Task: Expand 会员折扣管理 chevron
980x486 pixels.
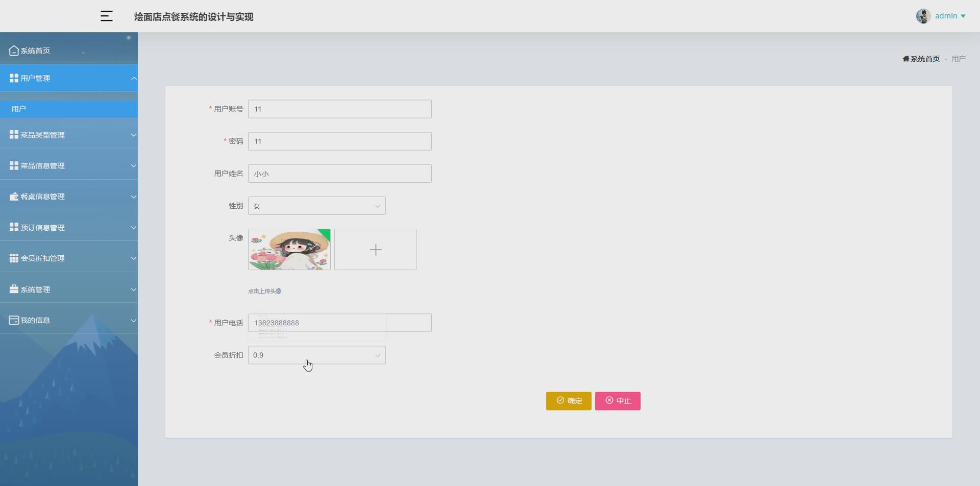Action: (133, 258)
